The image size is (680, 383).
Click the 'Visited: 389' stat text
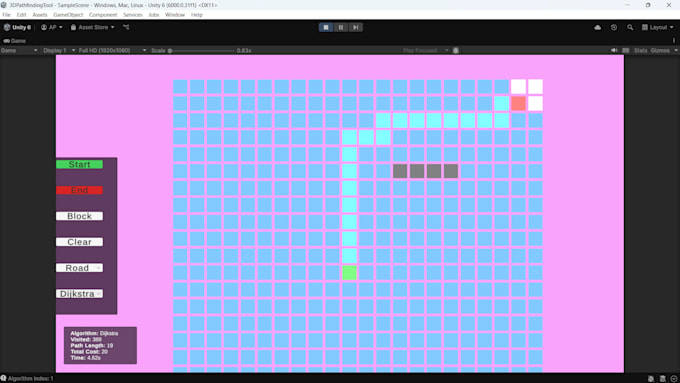click(x=86, y=340)
